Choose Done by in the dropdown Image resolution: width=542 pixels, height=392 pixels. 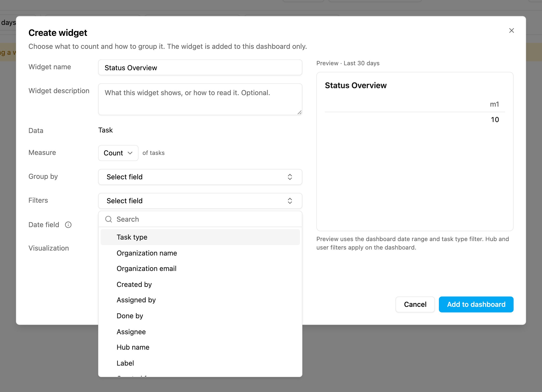pos(200,316)
